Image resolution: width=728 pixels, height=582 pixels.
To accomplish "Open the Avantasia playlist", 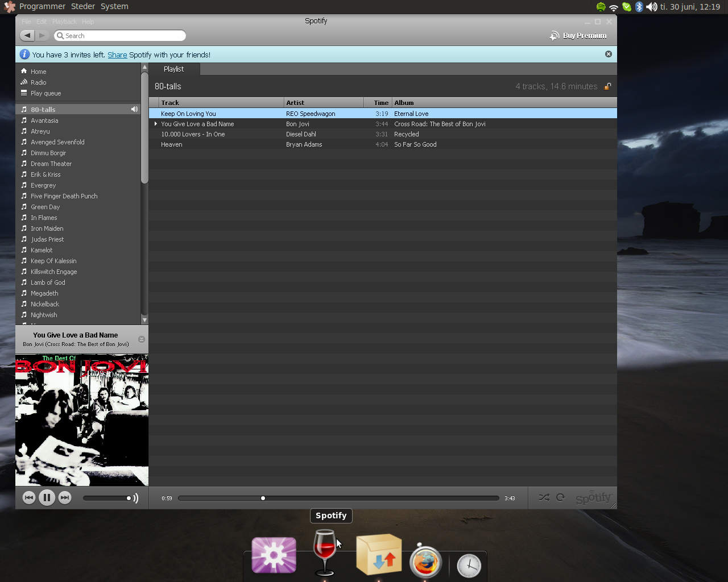I will 78,120.
